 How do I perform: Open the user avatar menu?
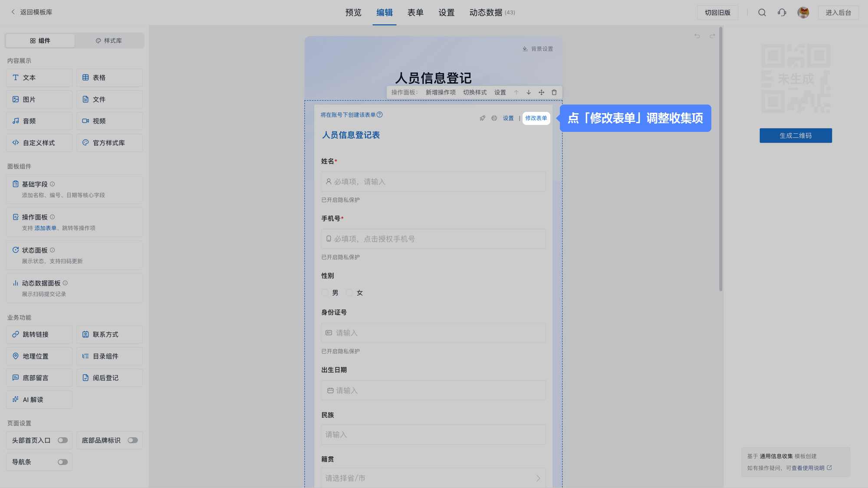[803, 13]
